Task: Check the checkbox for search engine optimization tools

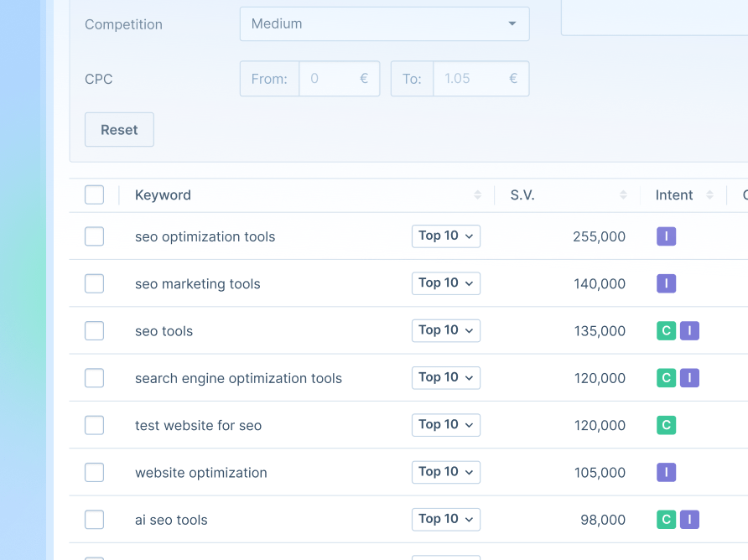Action: click(x=94, y=378)
